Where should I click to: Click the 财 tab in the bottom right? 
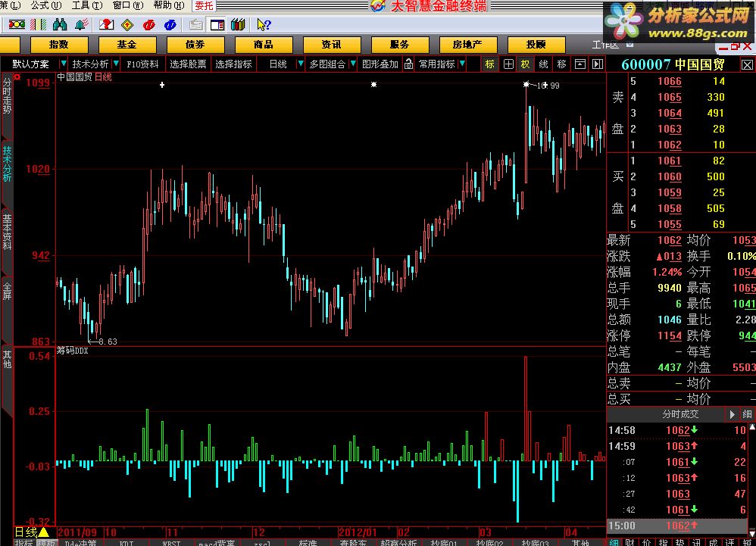click(x=630, y=543)
